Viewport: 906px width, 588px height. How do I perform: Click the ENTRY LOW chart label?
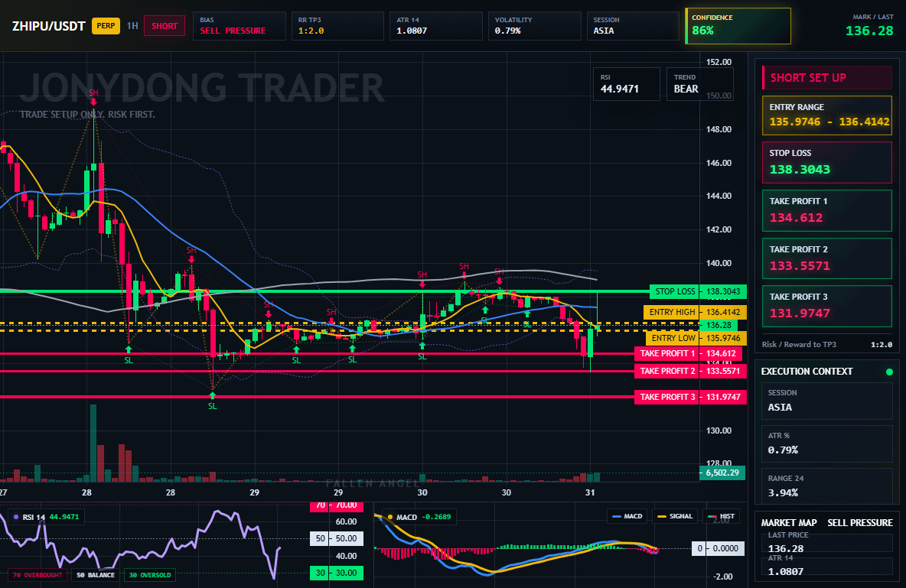pos(673,339)
